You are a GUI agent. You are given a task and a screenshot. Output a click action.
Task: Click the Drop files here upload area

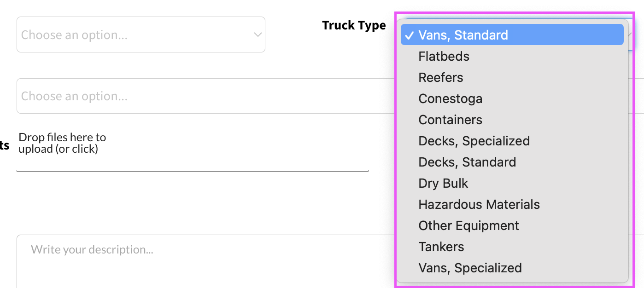(x=62, y=143)
